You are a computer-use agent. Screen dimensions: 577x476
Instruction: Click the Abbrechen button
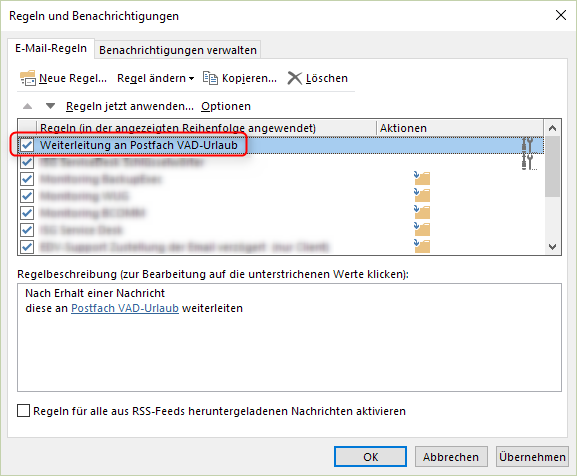tap(451, 457)
